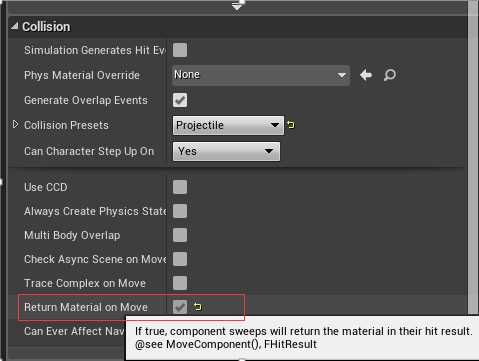Uncheck Return Material on Move
The image size is (479, 361).
pyautogui.click(x=180, y=307)
